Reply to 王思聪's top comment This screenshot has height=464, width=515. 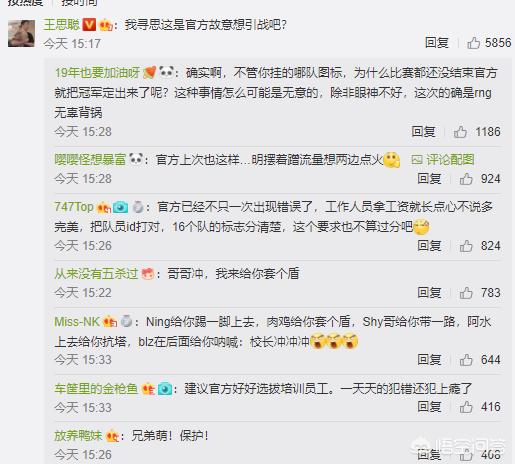437,43
